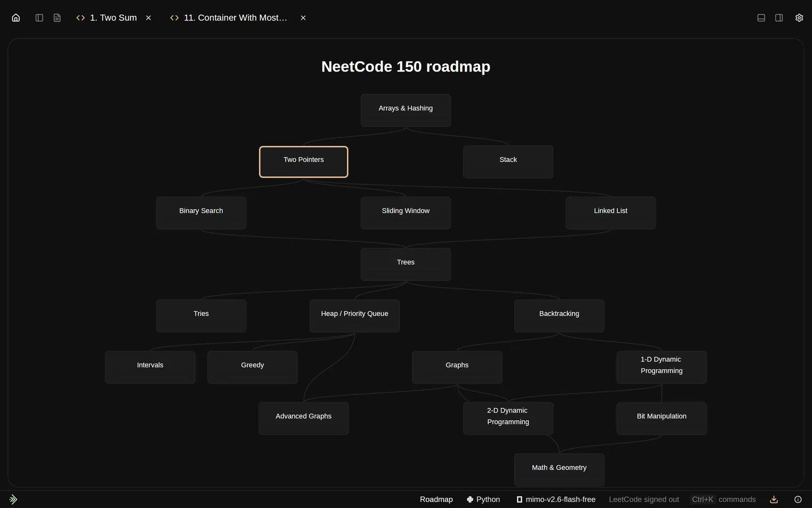812x508 pixels.
Task: Click code icon on Container With Most tab
Action: tap(175, 18)
